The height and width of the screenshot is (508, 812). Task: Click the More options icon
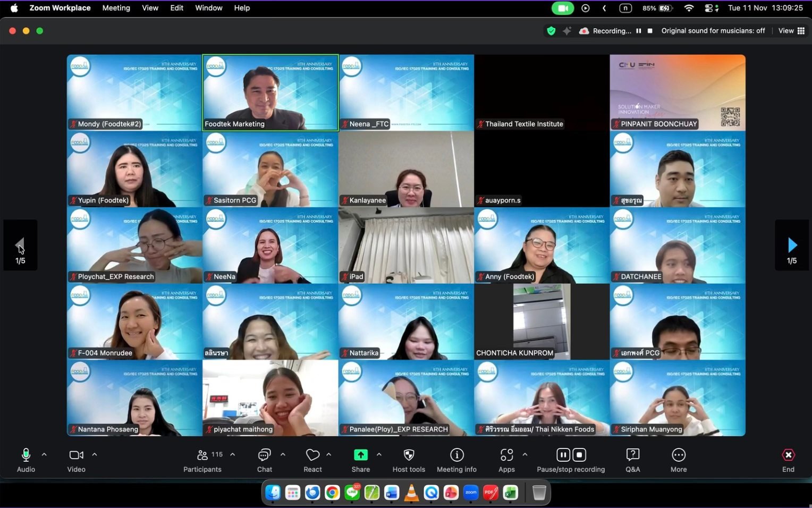[x=678, y=455]
